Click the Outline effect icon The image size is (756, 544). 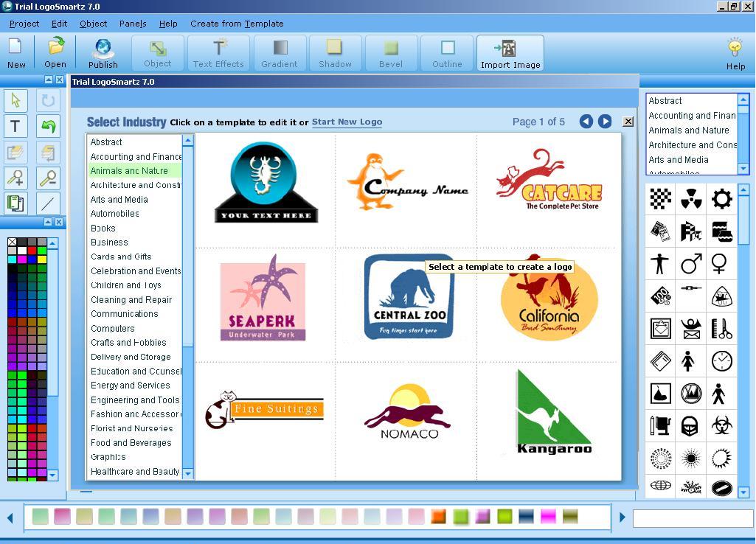[x=446, y=52]
